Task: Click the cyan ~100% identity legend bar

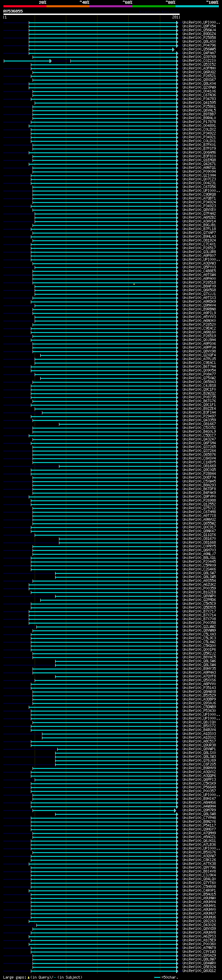Action: (197, 6)
